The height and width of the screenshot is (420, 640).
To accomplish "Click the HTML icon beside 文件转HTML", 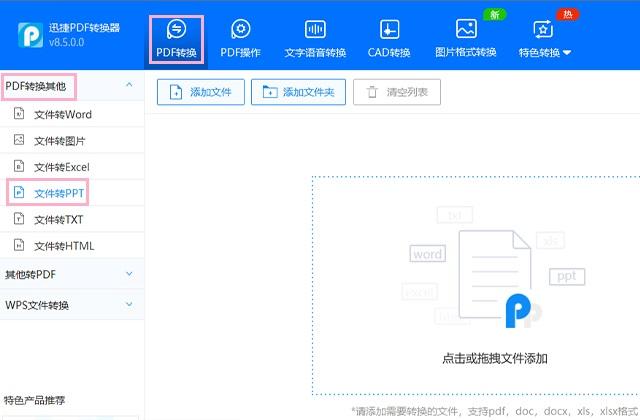I will tap(19, 244).
